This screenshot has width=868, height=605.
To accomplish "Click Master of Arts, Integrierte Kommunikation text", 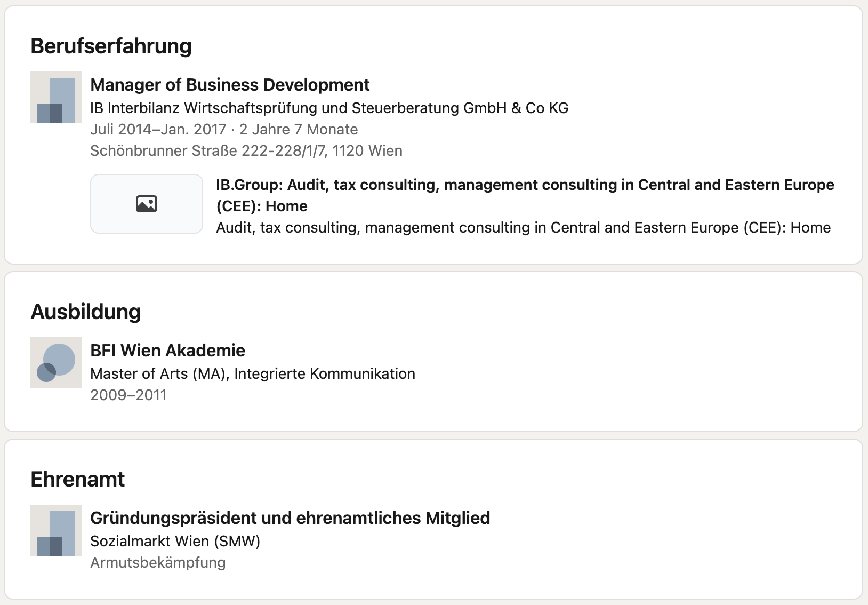I will (x=252, y=374).
